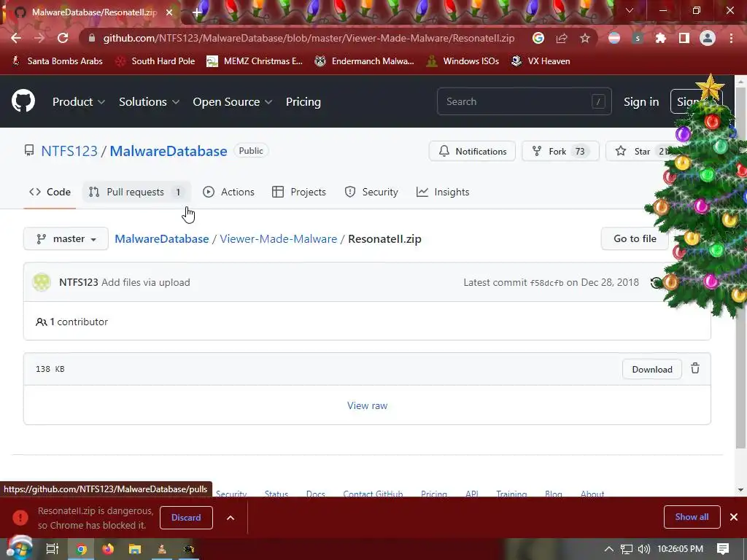Show hidden tray icons chevron
747x560 pixels.
click(609, 549)
